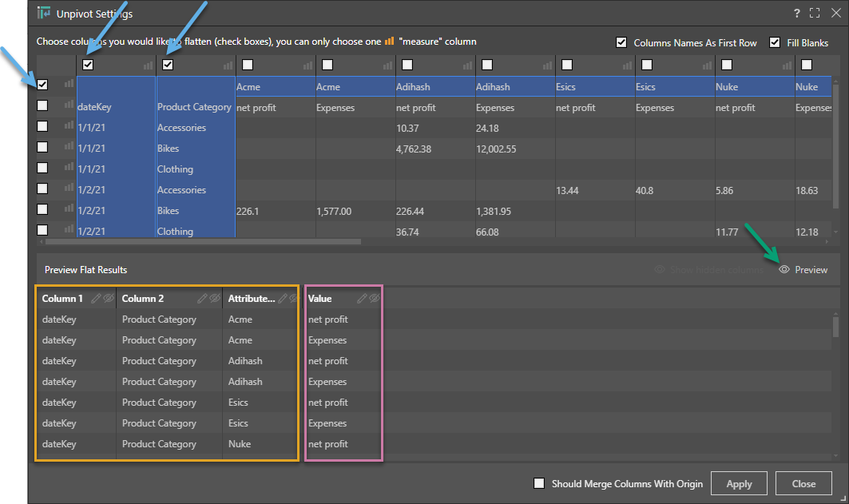Click the source grid horizontal scrollbar
The height and width of the screenshot is (504, 849).
(x=204, y=241)
